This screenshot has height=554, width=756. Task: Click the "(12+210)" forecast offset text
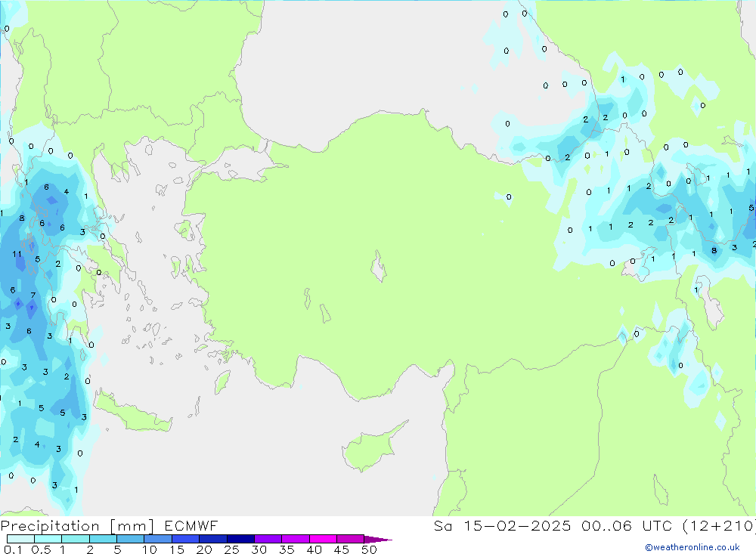click(719, 526)
